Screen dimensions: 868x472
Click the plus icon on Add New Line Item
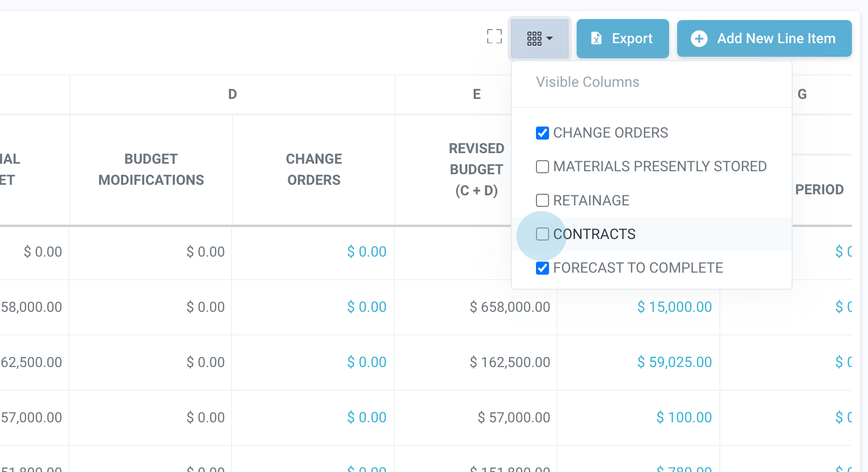tap(699, 39)
